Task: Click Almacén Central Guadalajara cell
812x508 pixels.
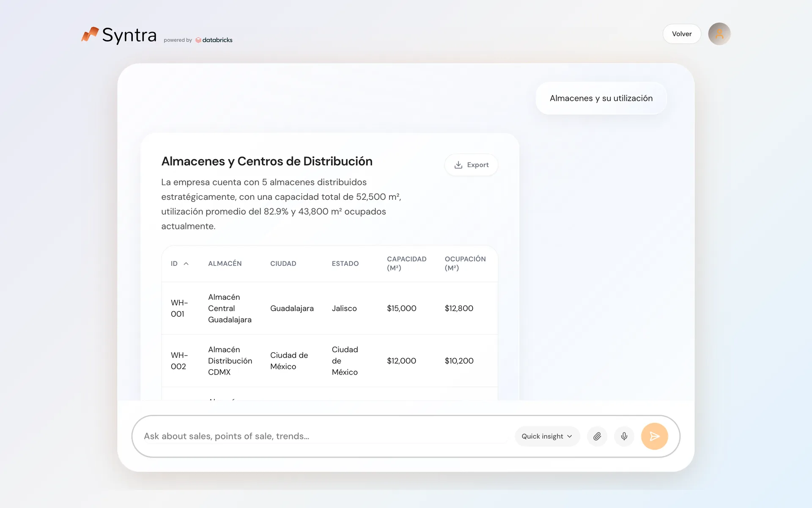Action: [x=230, y=308]
